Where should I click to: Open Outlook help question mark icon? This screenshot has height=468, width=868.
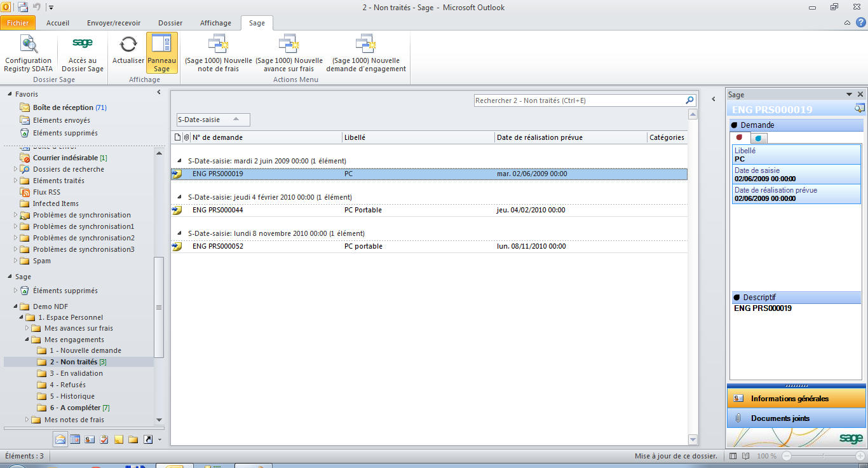click(x=860, y=23)
